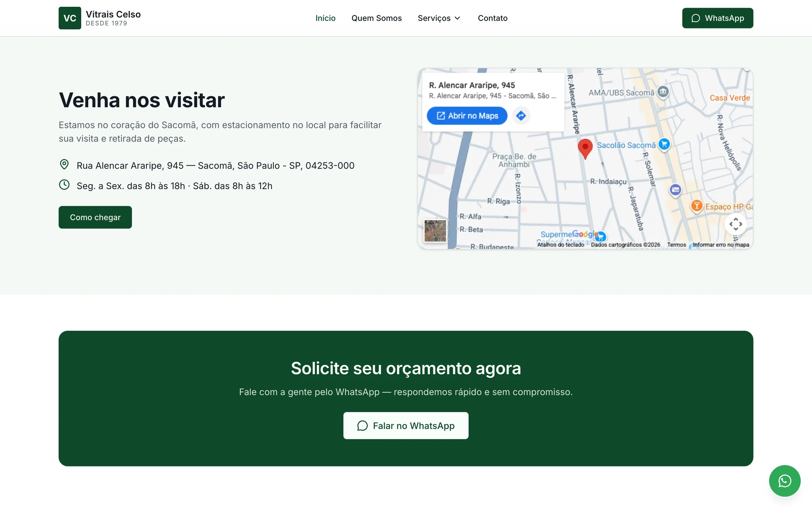Open the floating green WhatsApp bubble
812x508 pixels.
coord(785,481)
